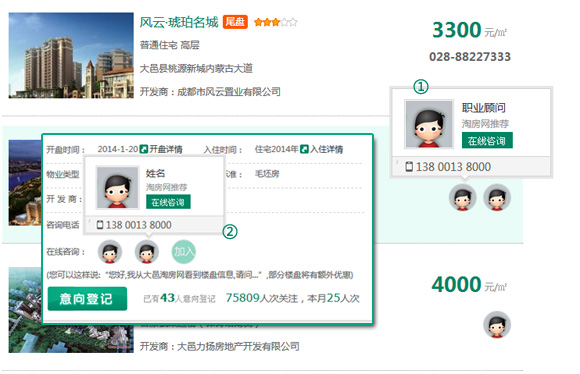Click the 风云·琥珀名城 building thumbnail
Image resolution: width=580 pixels, height=374 pixels.
71,55
